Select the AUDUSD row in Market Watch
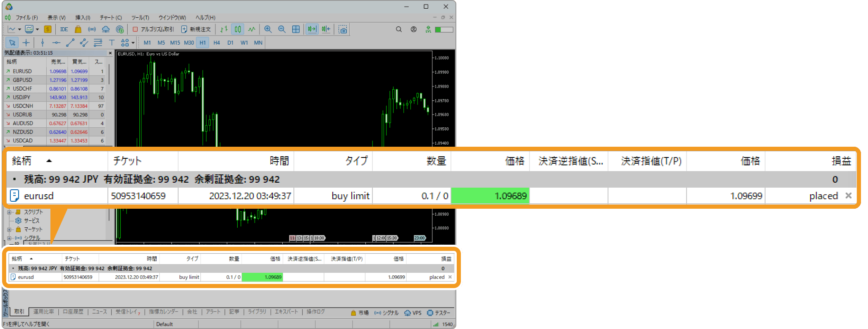 (x=55, y=123)
